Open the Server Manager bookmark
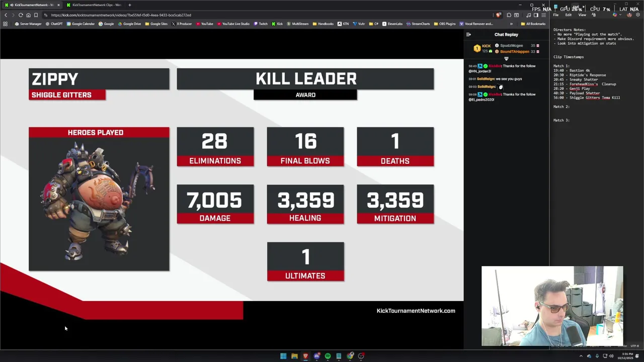Viewport: 644px width, 362px height. click(x=28, y=24)
